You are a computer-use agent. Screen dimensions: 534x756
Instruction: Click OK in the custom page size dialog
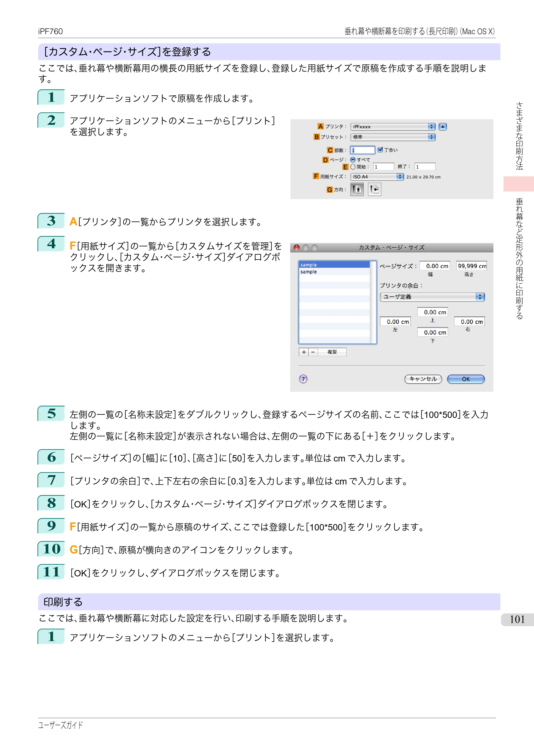tap(466, 379)
